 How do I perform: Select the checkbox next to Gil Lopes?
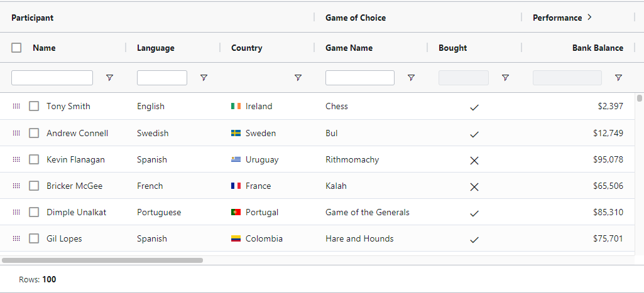[34, 238]
